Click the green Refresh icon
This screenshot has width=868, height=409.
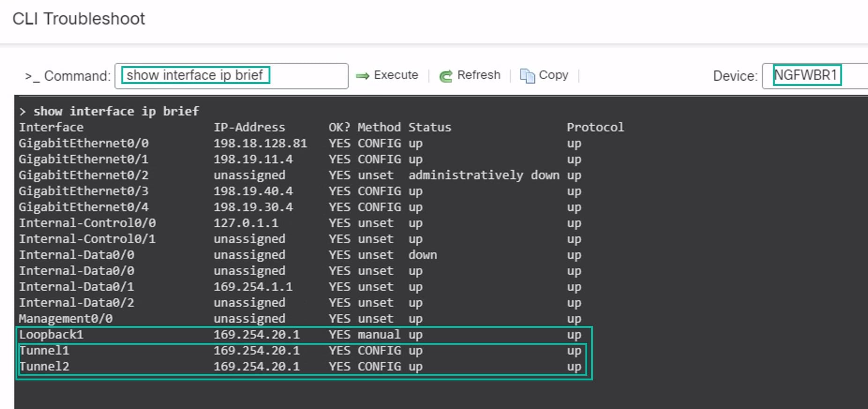(x=446, y=76)
